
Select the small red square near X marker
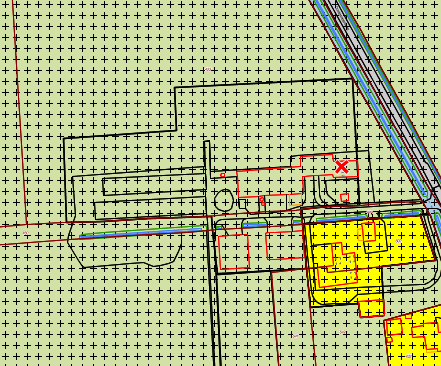345,197
